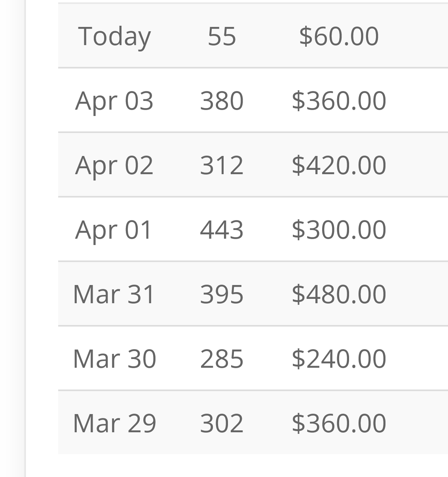
Task: Select the Apr 01 date cell
Action: [114, 230]
